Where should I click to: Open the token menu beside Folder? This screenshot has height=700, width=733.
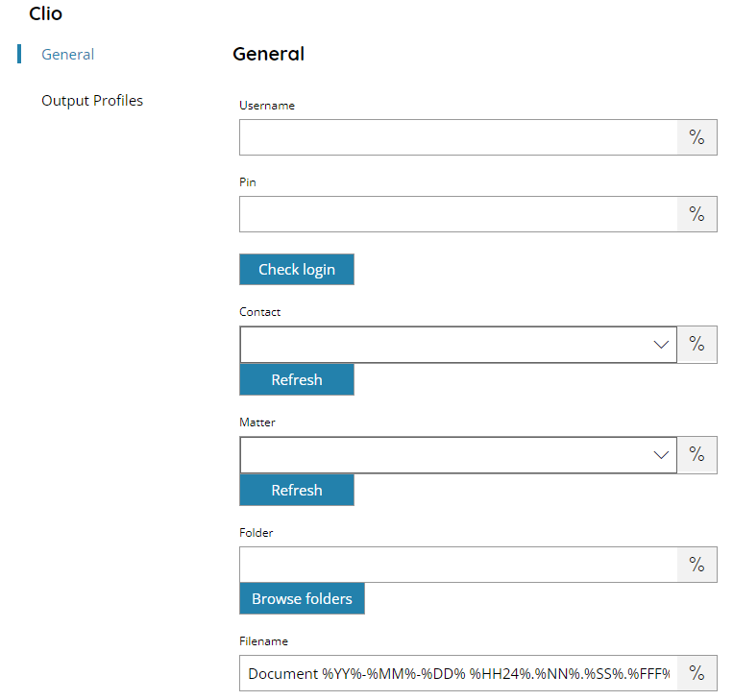tap(696, 565)
